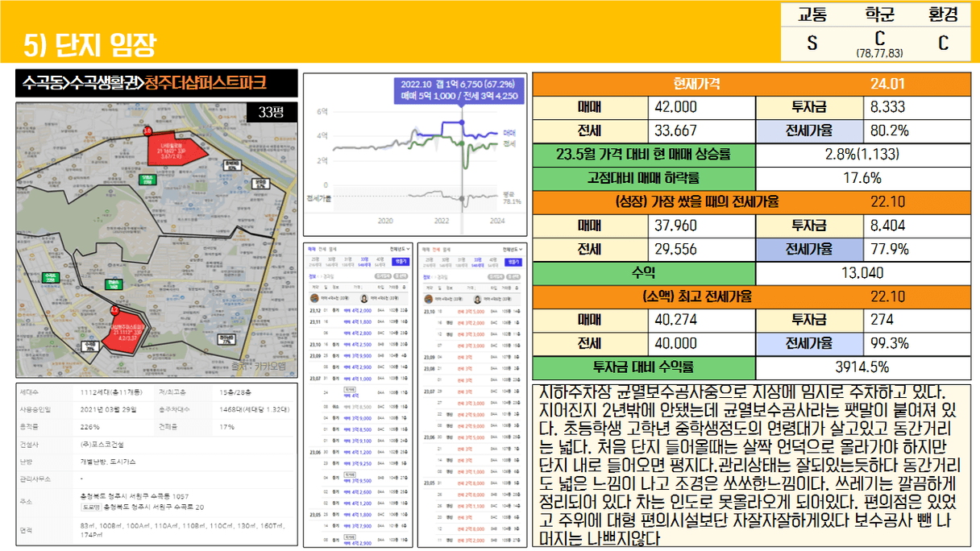This screenshot has width=980, height=551.
Task: Switch to 월세 tab in the red-price transaction panel
Action: pyautogui.click(x=446, y=250)
